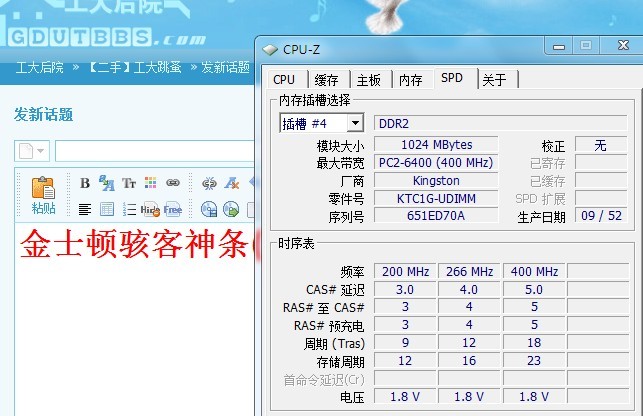Click the 400 MHz frequency cell

pos(534,272)
